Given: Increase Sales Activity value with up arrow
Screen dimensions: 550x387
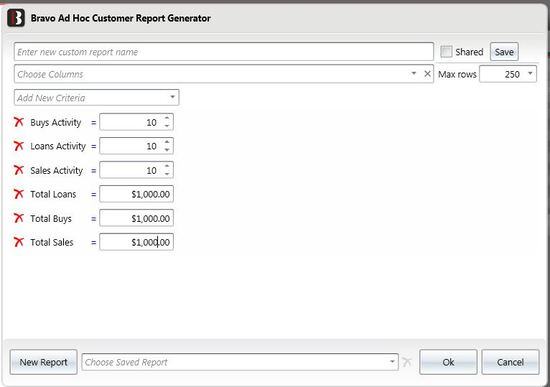Looking at the screenshot, I should click(x=167, y=166).
